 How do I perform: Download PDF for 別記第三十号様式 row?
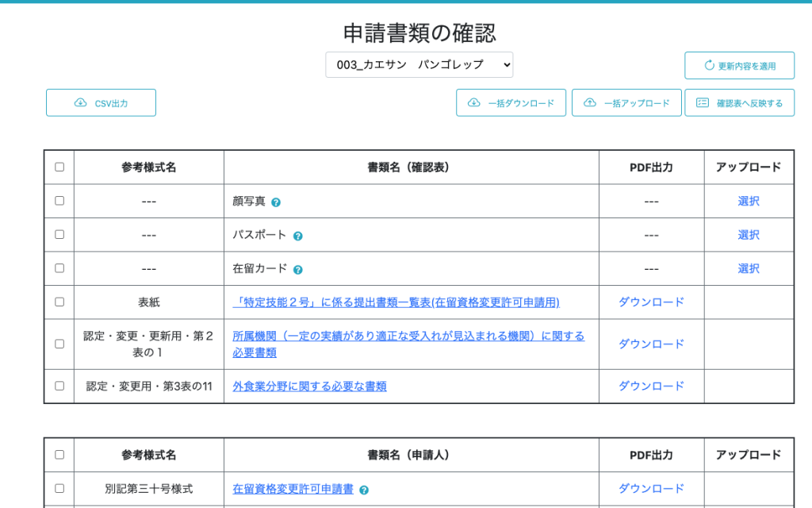click(x=652, y=489)
